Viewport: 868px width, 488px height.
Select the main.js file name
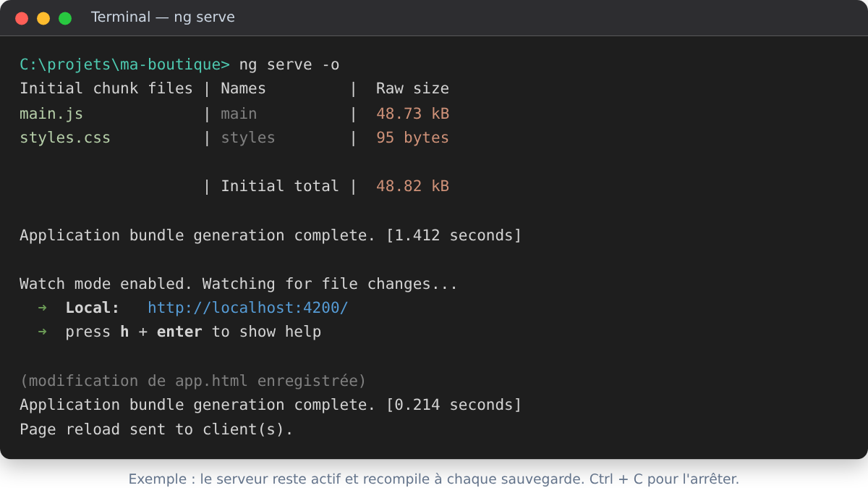pos(51,114)
